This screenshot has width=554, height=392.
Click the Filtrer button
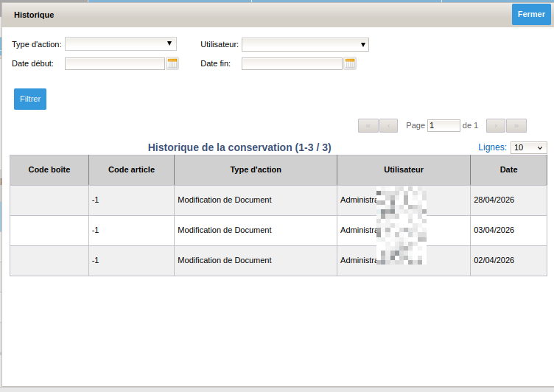tap(30, 99)
